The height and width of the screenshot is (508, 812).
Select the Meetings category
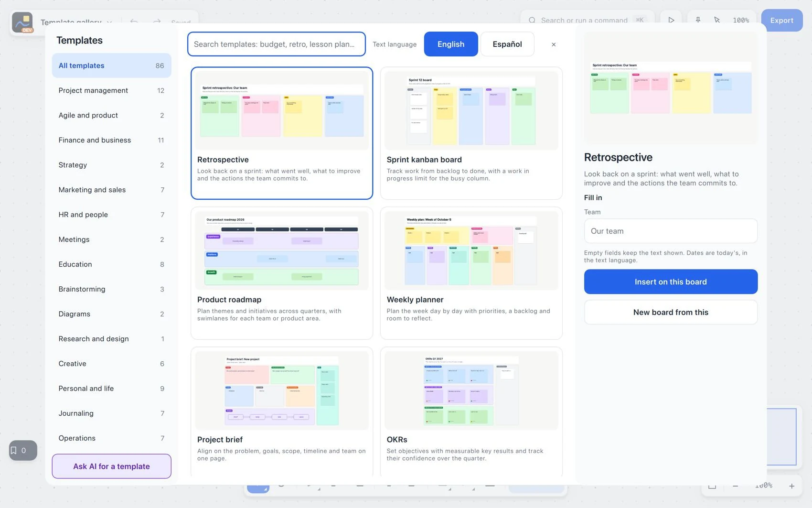click(111, 239)
